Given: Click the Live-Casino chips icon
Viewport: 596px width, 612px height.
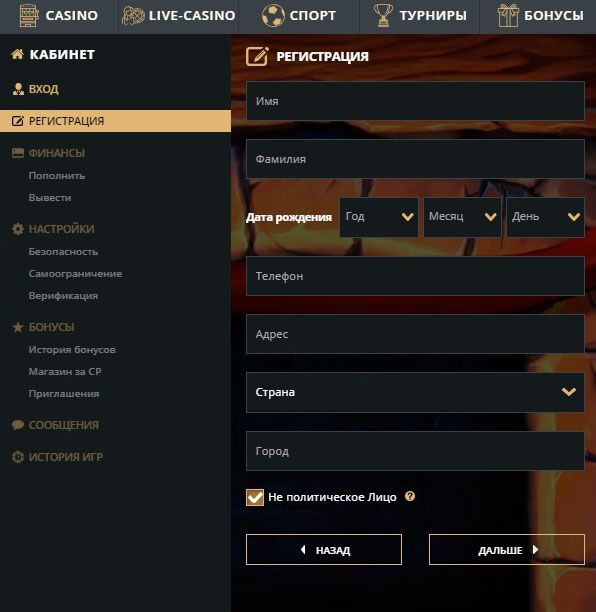Looking at the screenshot, I should 133,16.
